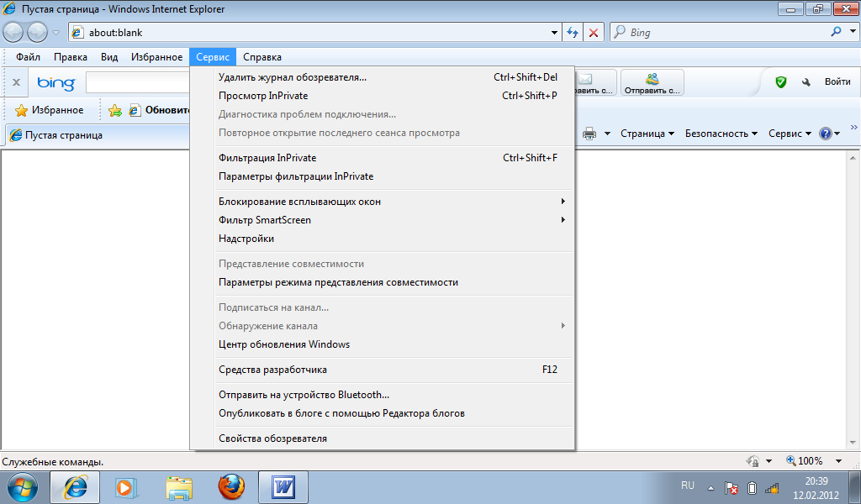Launch Windows Media Player from taskbar

126,487
